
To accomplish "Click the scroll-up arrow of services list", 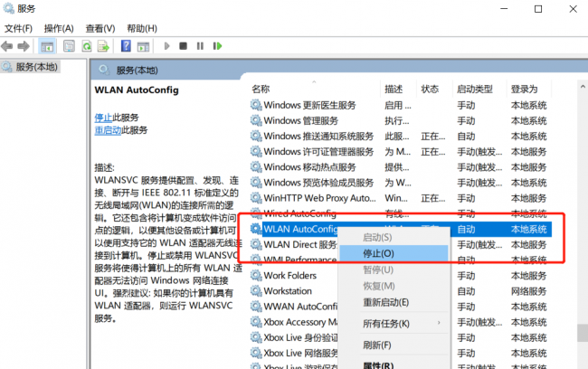I will [x=583, y=87].
